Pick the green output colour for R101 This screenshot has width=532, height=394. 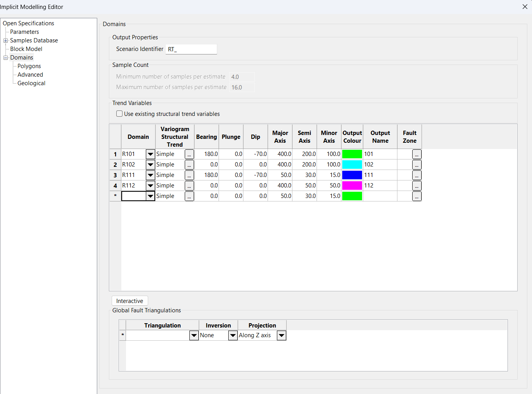(x=352, y=154)
